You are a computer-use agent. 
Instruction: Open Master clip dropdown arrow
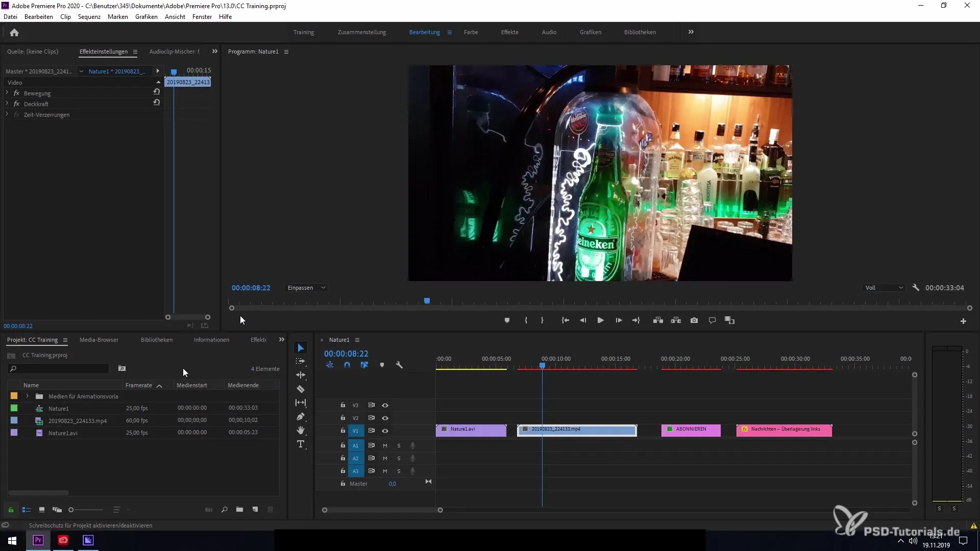point(81,71)
